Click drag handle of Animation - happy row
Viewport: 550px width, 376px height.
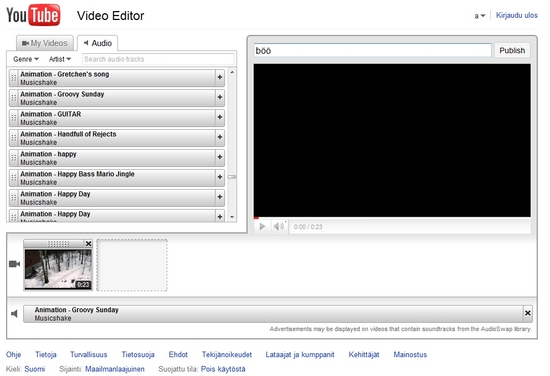click(x=14, y=158)
